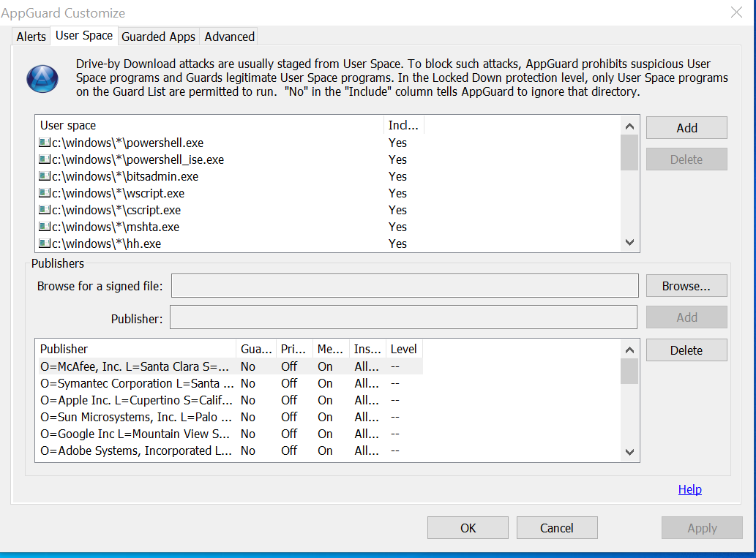This screenshot has height=558, width=756.
Task: Click the AppGuard shield logo icon
Action: click(x=42, y=78)
